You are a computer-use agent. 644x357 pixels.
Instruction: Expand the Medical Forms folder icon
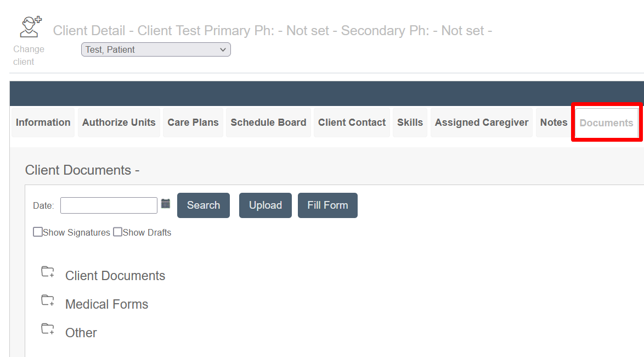[x=48, y=300]
